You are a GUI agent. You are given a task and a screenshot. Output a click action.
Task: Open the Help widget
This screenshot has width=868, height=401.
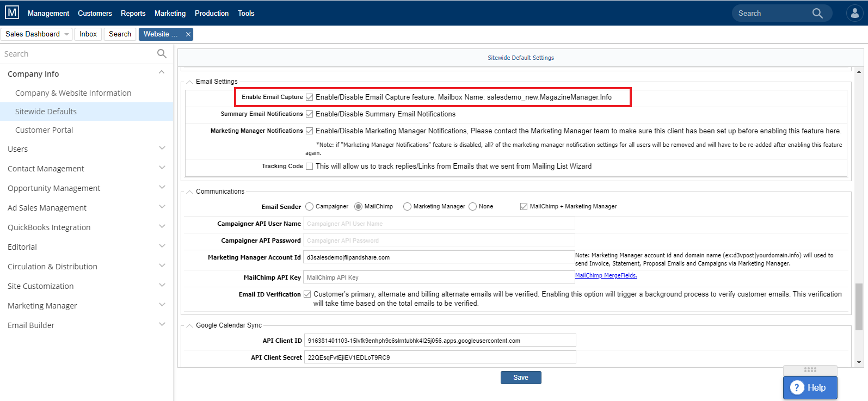click(x=810, y=387)
